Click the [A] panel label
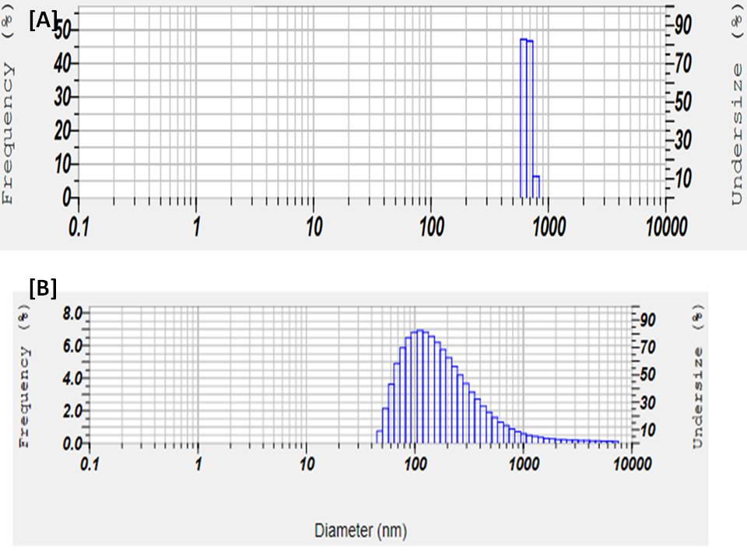Viewport: 747px width, 560px height. pyautogui.click(x=43, y=21)
